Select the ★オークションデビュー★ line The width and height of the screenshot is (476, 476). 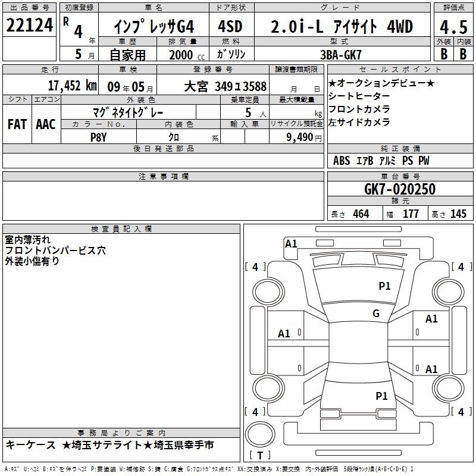(x=381, y=83)
